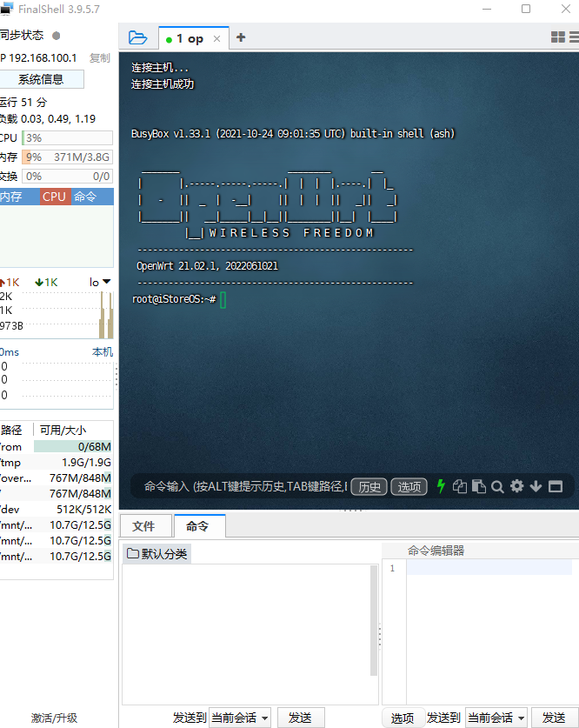Image resolution: width=579 pixels, height=728 pixels.
Task: Select the /dev disk row 512K/512K
Action: click(56, 510)
